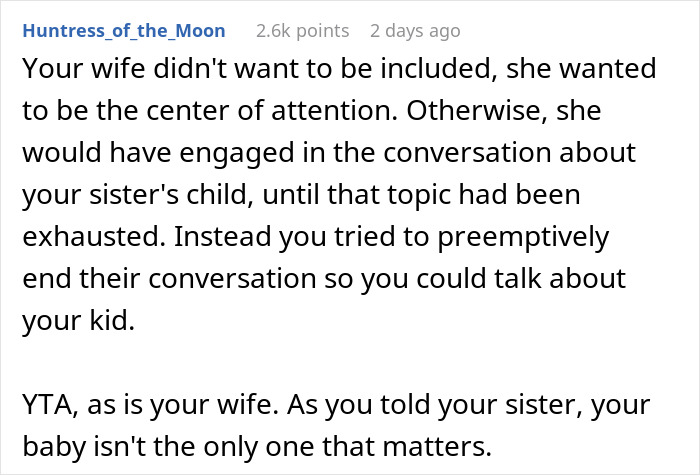Click the word 'exhausted' in the comment
Viewport: 700px width, 475px height.
91,236
